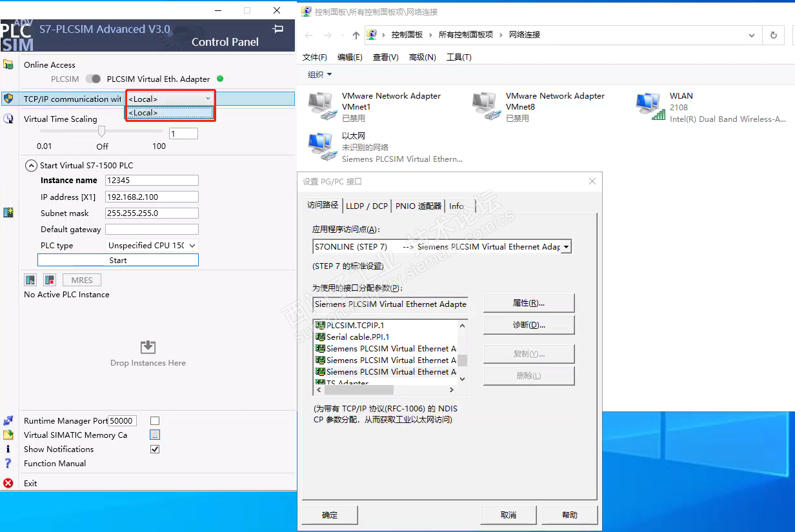Click the Virtual Time Scaling clock icon

(x=8, y=119)
